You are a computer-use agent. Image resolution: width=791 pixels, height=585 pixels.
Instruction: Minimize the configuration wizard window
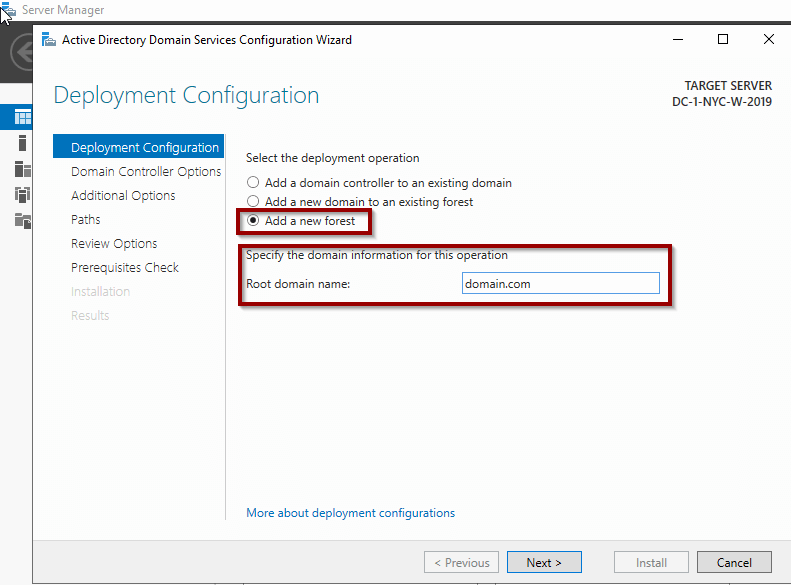tap(677, 39)
